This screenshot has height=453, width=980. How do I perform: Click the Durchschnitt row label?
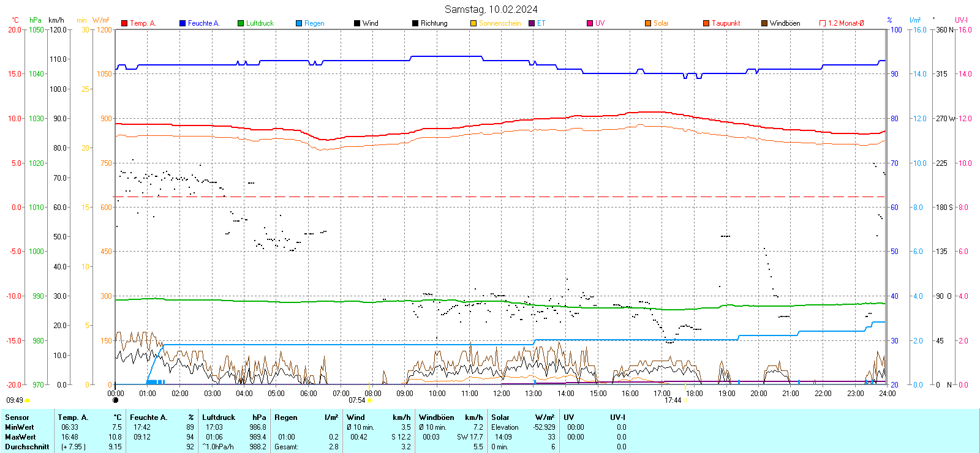pos(27,447)
